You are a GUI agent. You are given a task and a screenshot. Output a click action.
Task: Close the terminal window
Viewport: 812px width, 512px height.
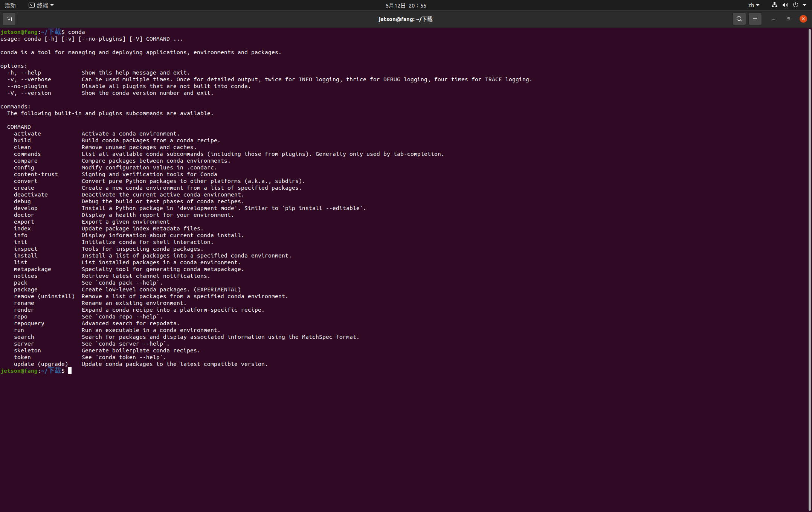[x=803, y=19]
